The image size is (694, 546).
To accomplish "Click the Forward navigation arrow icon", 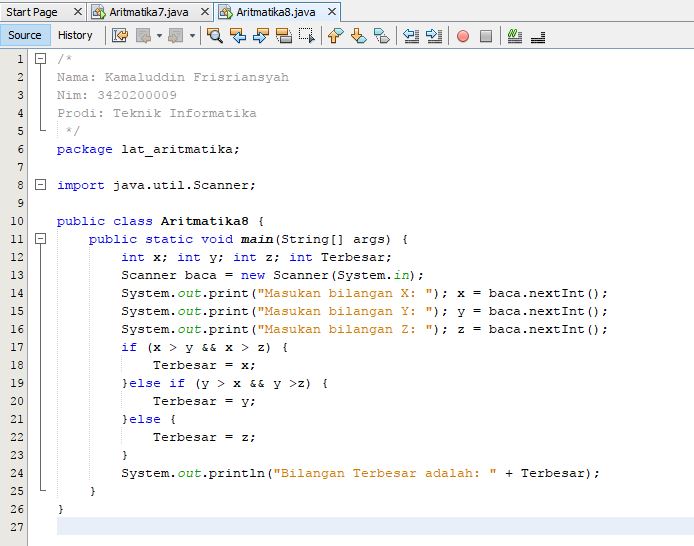I will point(176,35).
